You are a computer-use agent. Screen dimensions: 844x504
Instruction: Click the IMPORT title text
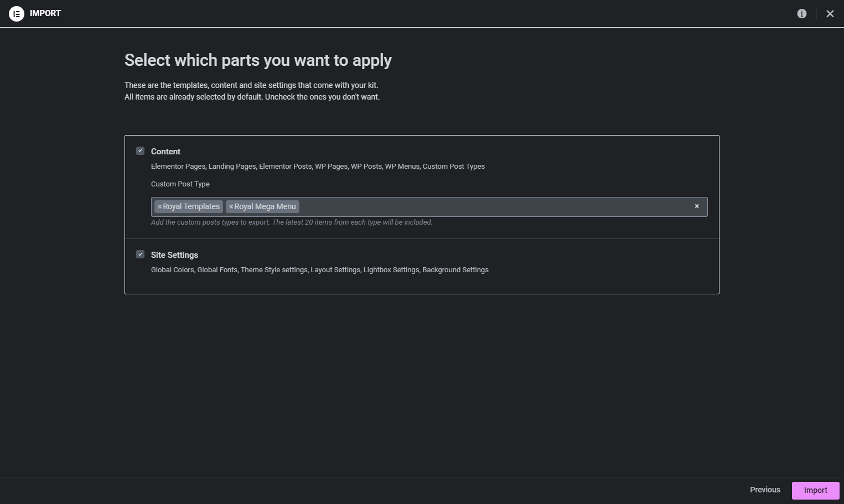click(x=45, y=13)
